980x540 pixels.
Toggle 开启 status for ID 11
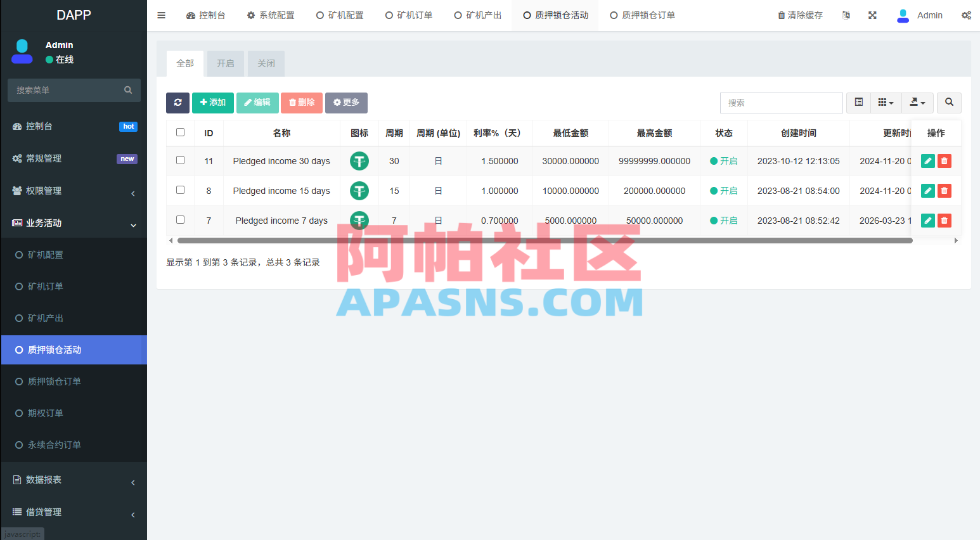[x=723, y=161]
